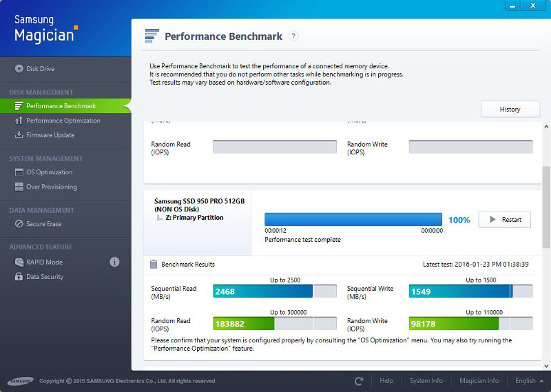Open Performance Optimization sidebar item
The width and height of the screenshot is (551, 392).
[x=63, y=121]
